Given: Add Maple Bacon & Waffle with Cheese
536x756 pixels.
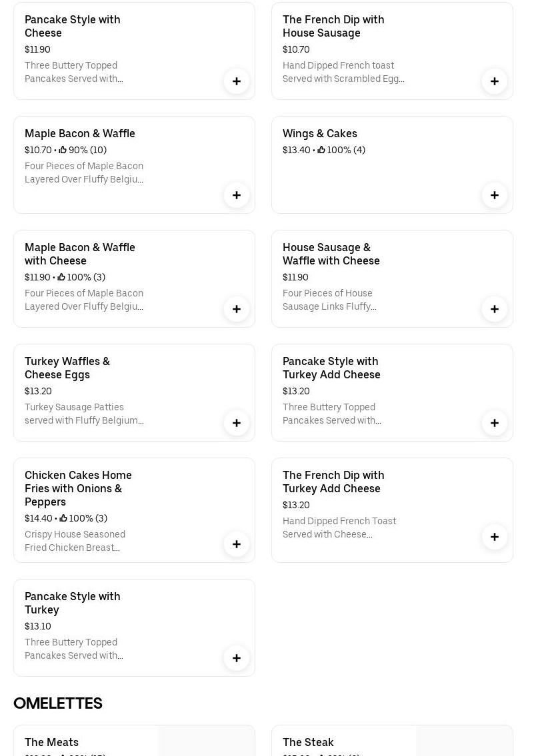Looking at the screenshot, I should pos(237,309).
